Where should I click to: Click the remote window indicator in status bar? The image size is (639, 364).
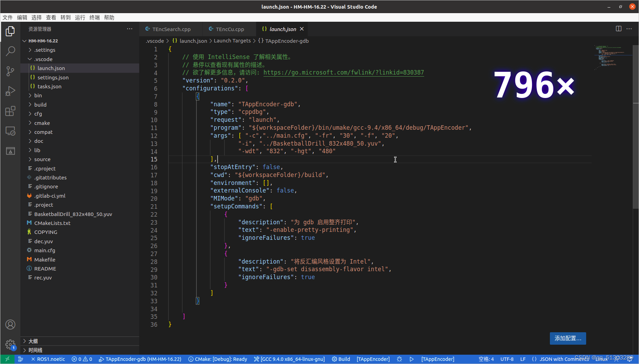click(7, 359)
